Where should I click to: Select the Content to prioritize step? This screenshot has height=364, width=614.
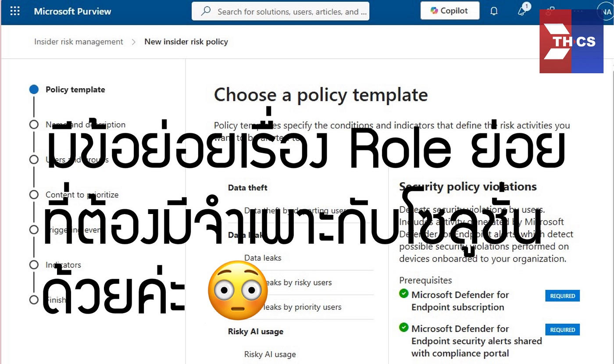click(82, 195)
